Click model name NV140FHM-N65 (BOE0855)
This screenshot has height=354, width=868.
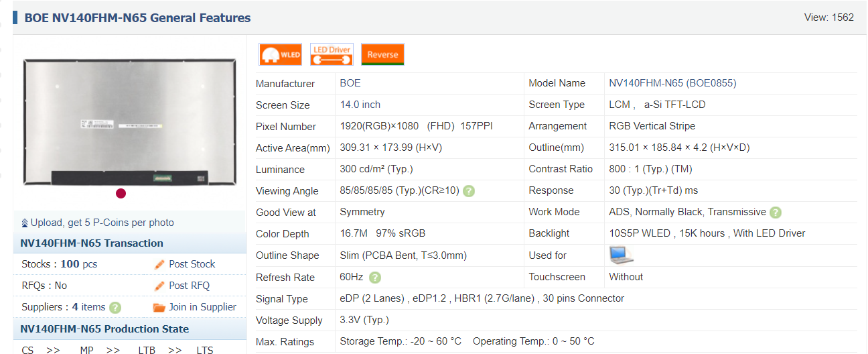point(672,83)
